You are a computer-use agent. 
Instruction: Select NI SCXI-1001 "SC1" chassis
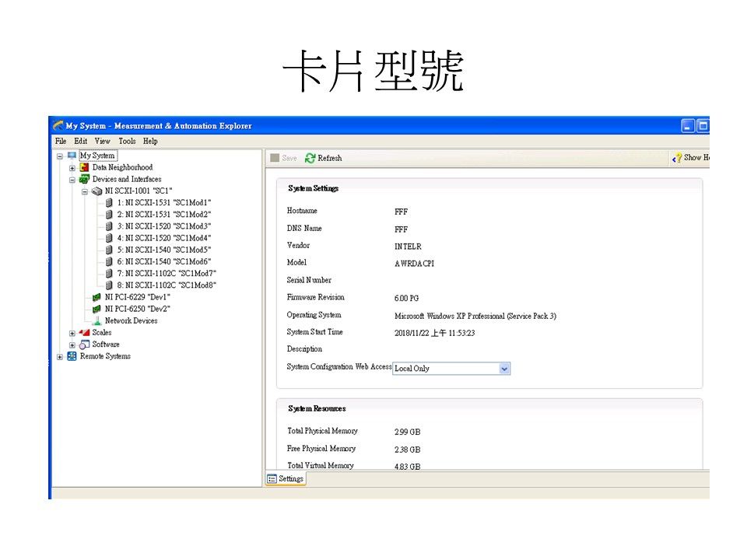139,191
